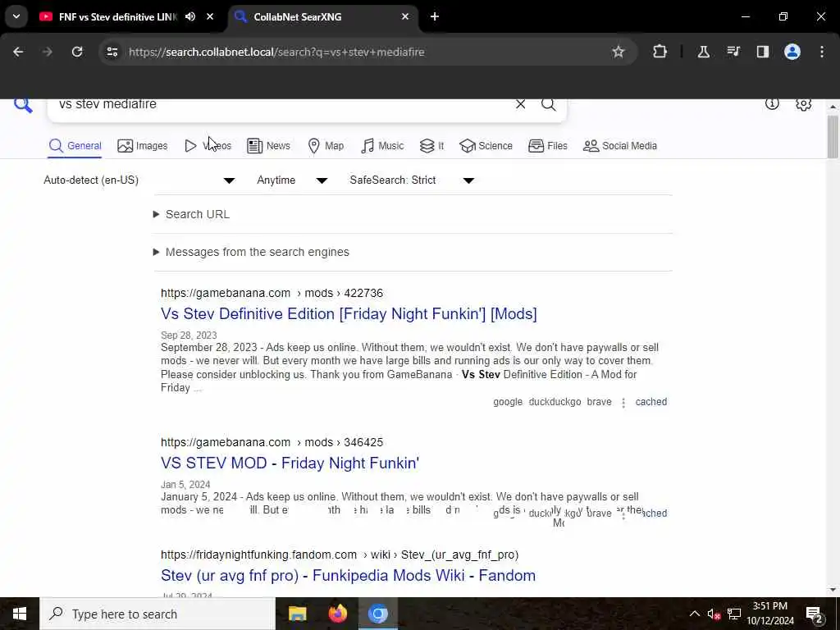This screenshot has width=840, height=630.
Task: Open first result's three-dot options
Action: [623, 402]
